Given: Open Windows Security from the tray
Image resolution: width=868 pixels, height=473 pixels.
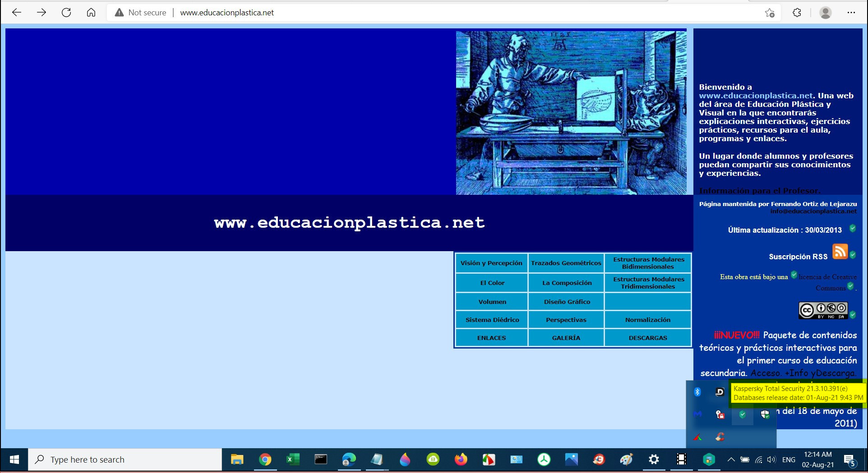Looking at the screenshot, I should (765, 414).
